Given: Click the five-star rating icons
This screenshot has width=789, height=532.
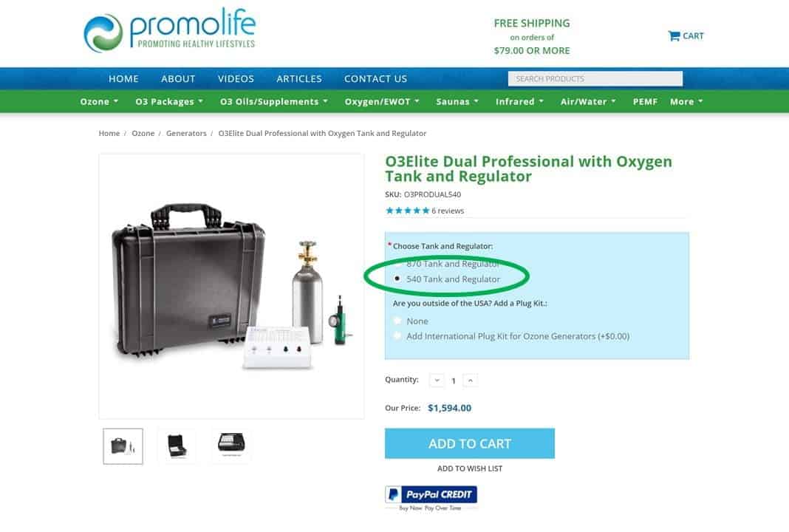Looking at the screenshot, I should pos(408,211).
